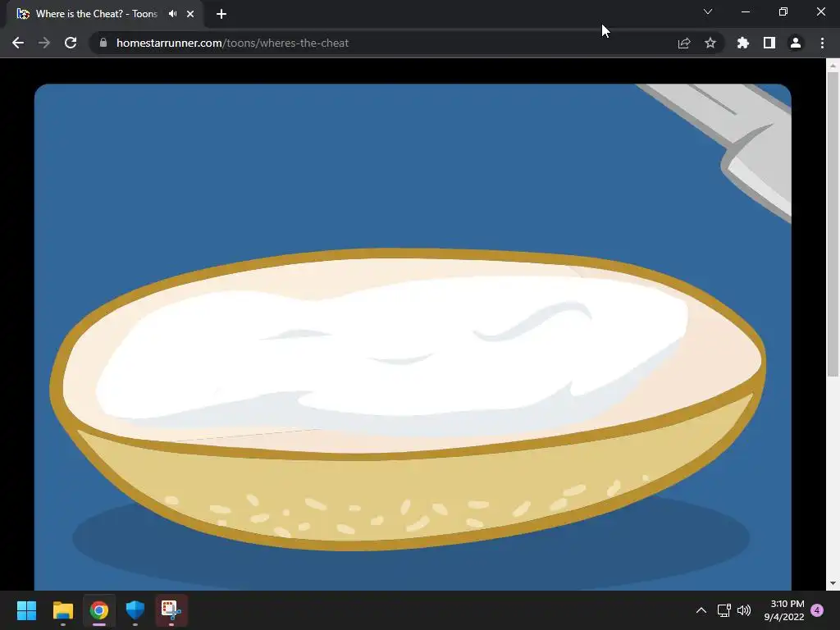
Task: Click the Chrome taskbar icon
Action: click(99, 610)
